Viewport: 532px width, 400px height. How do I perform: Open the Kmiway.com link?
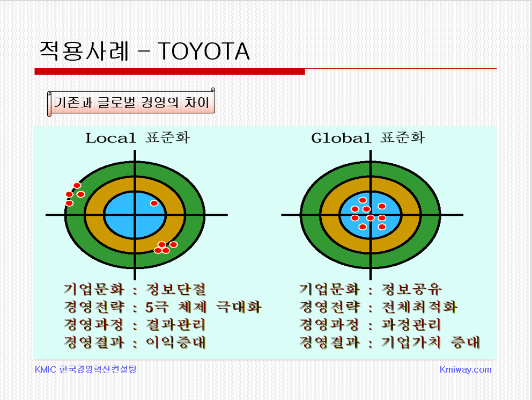(x=465, y=369)
